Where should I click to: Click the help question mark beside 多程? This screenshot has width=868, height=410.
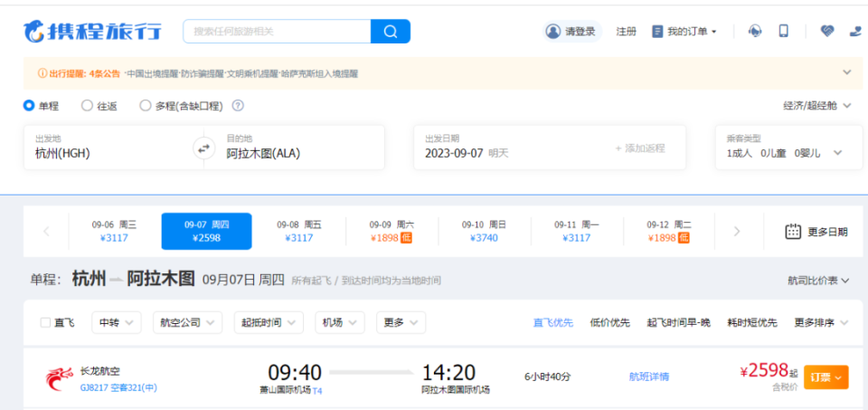pos(238,105)
